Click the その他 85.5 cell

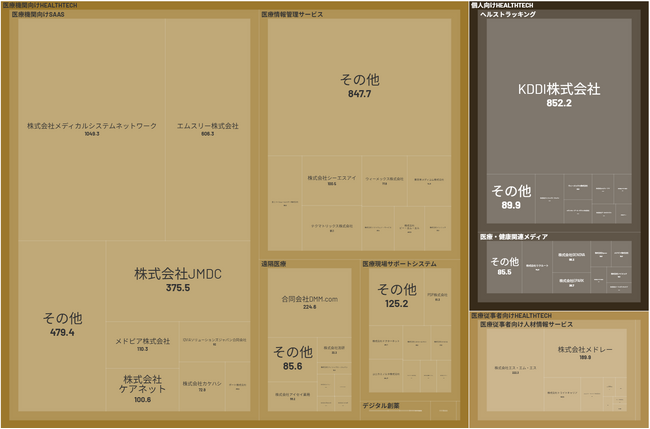click(x=504, y=267)
